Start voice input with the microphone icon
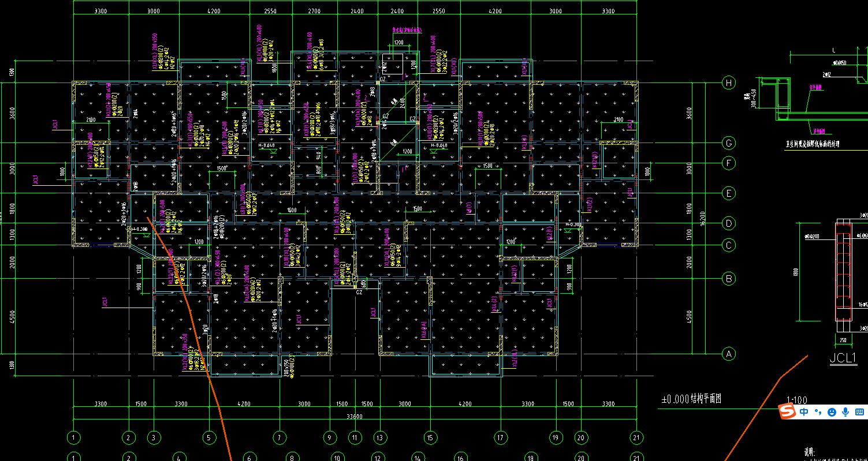868x461 pixels. (845, 412)
